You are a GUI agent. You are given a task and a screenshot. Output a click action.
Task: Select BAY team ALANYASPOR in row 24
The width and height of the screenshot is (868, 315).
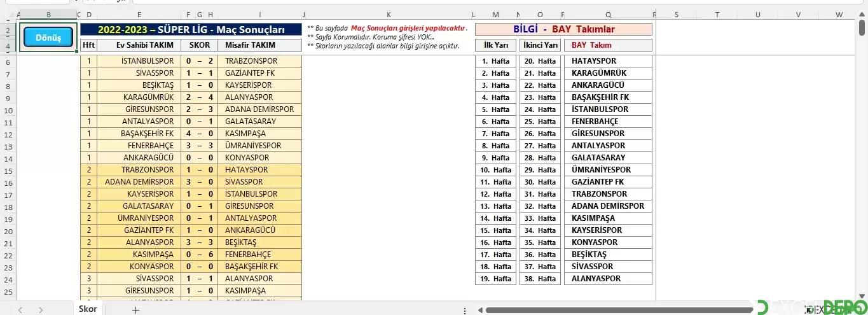point(608,279)
